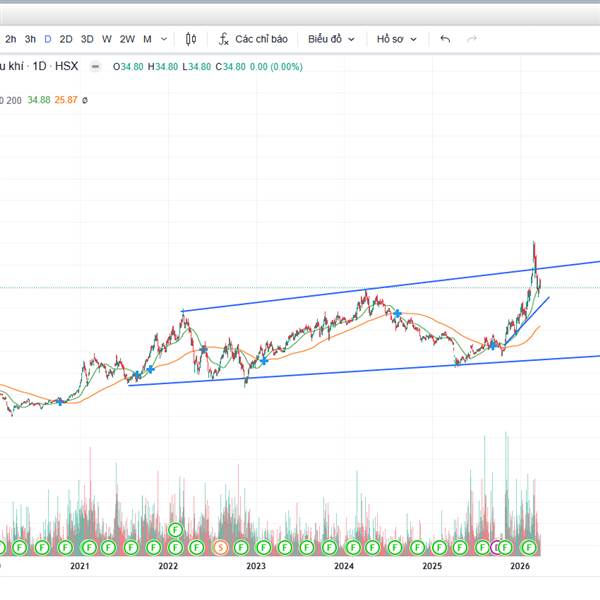The width and height of the screenshot is (600, 600).
Task: Click the 2021 label on time axis
Action: tap(80, 566)
